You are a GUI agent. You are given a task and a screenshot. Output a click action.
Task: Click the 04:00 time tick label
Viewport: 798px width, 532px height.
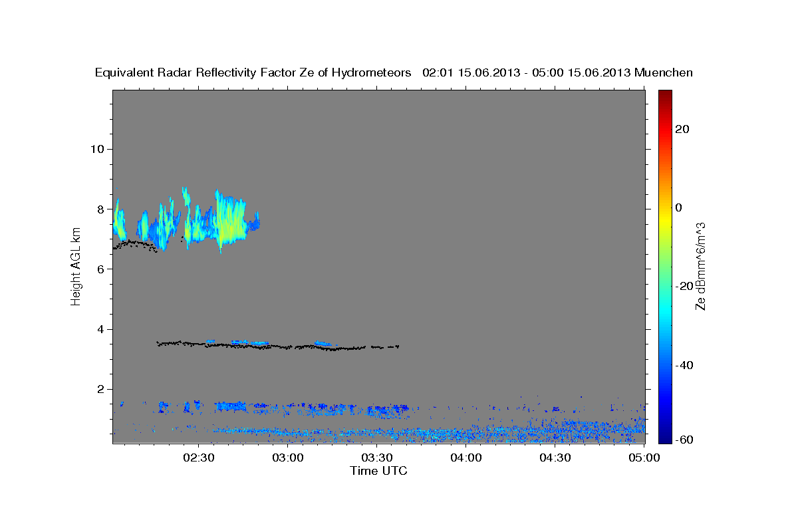pyautogui.click(x=465, y=458)
